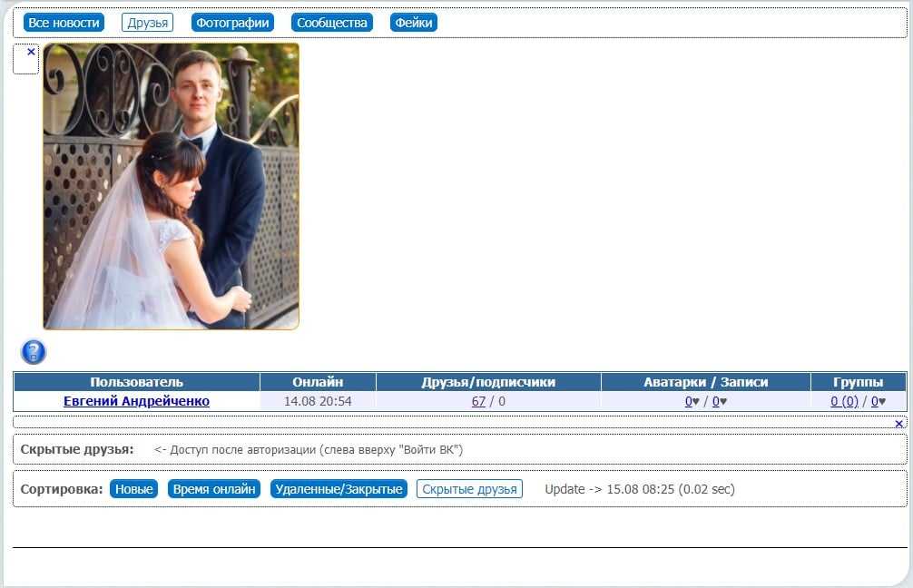Open the avatar likes 0♥ link
The image size is (913, 588).
(x=692, y=401)
